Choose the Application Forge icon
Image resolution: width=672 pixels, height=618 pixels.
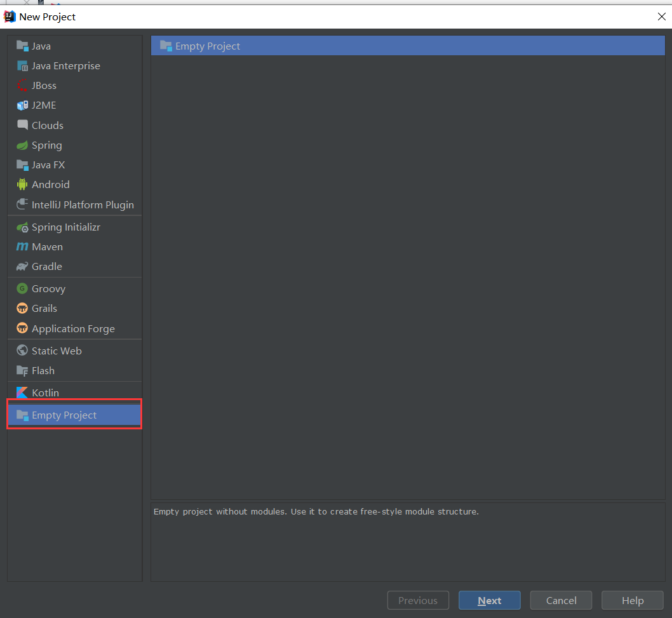pyautogui.click(x=22, y=328)
